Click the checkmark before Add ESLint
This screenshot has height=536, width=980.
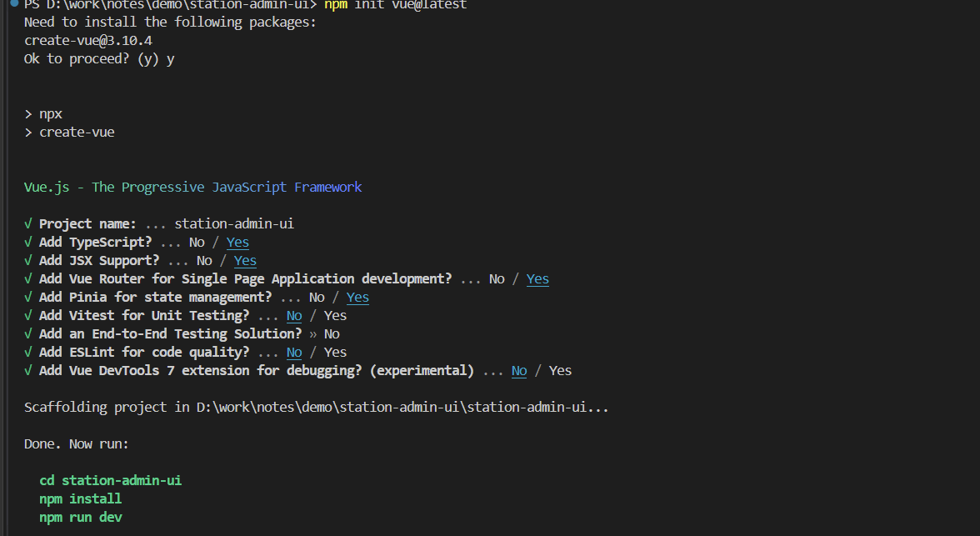click(28, 352)
